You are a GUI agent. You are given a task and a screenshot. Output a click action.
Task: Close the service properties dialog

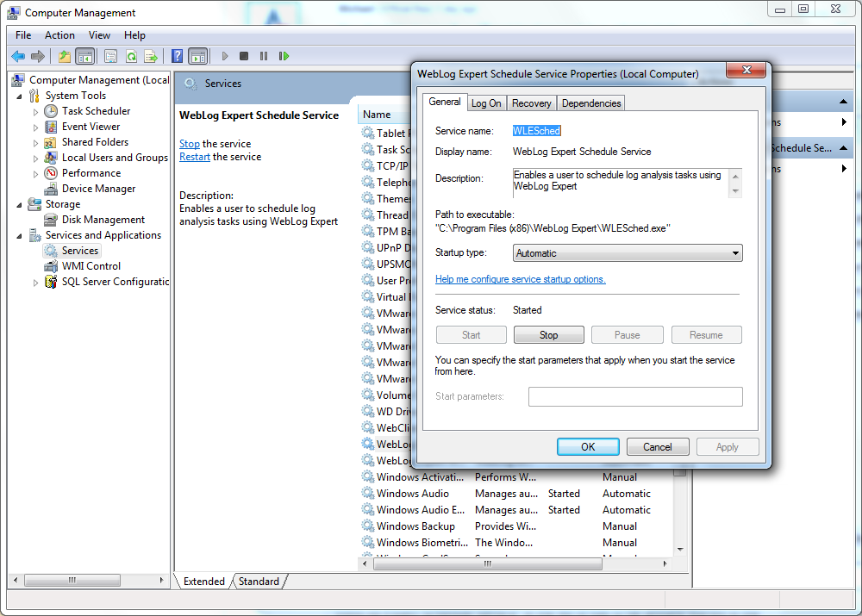pyautogui.click(x=746, y=70)
